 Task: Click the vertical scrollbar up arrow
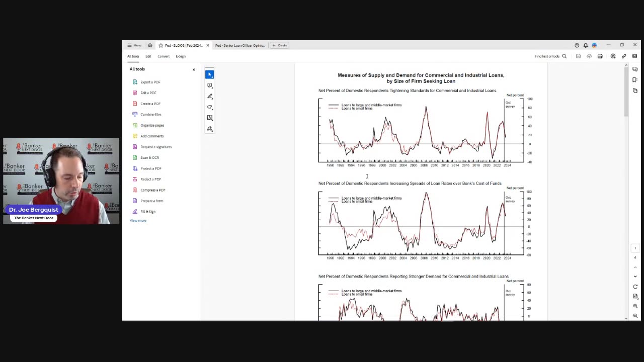626,66
